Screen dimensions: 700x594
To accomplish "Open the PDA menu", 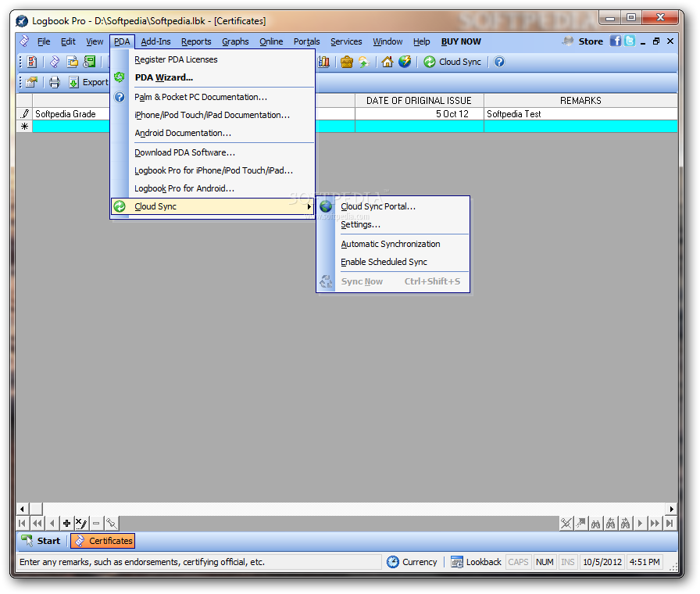I will tap(122, 41).
